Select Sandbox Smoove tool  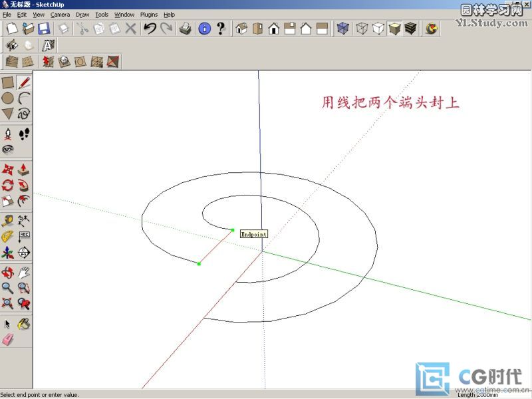[48, 62]
